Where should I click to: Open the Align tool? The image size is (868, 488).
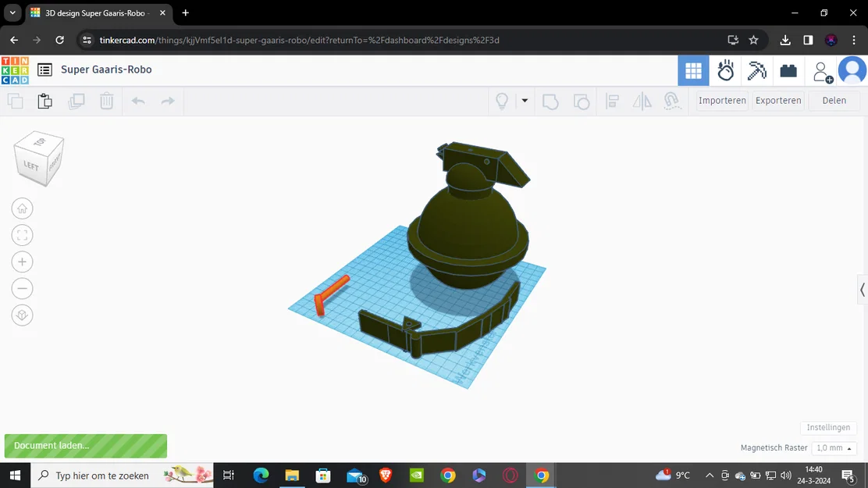click(x=612, y=101)
